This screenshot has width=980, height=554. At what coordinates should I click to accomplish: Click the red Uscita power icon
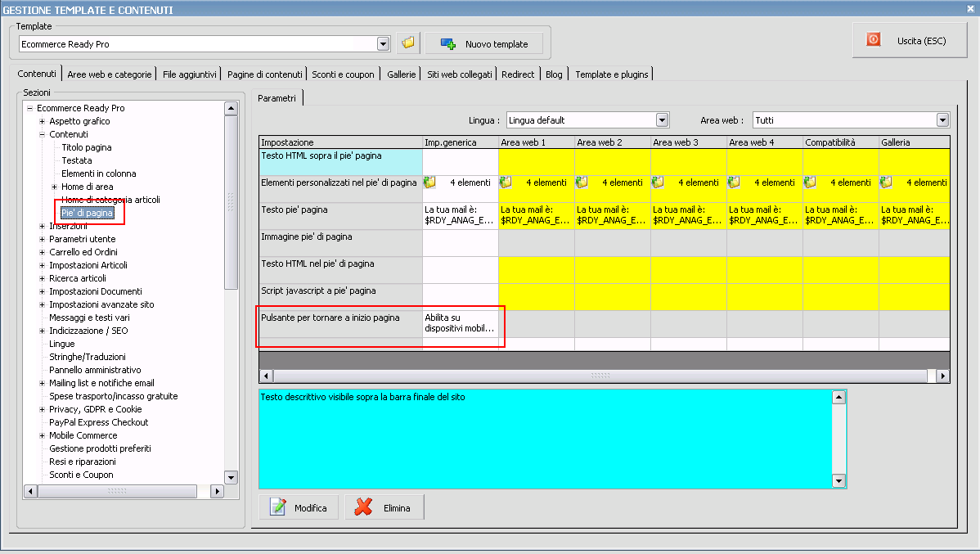click(873, 39)
